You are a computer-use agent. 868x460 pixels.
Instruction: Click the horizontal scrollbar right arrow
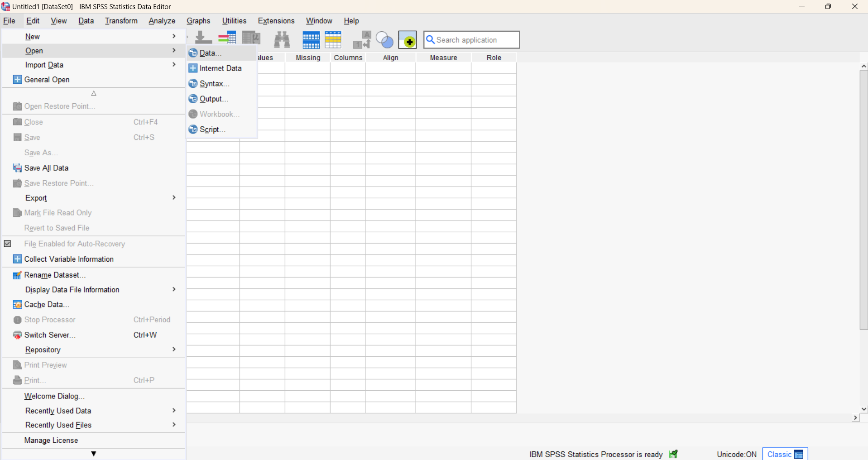855,418
